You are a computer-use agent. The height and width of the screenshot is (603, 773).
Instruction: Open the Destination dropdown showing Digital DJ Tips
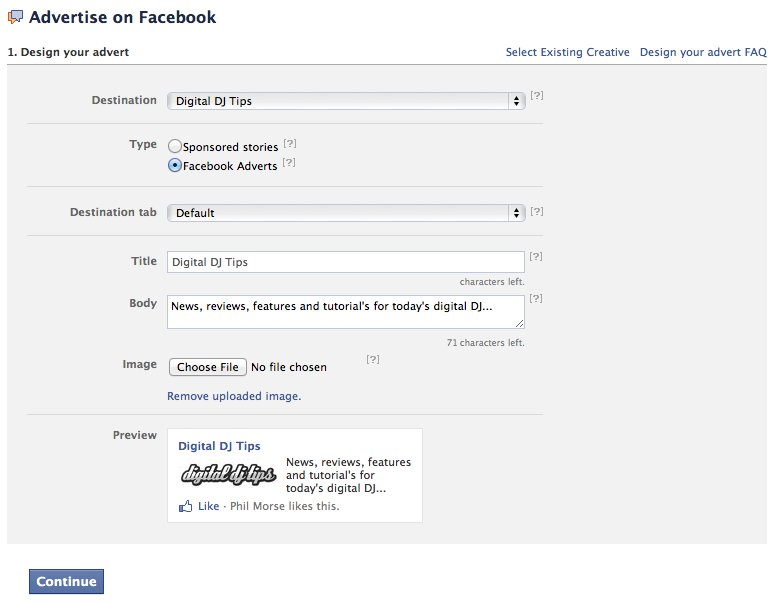(x=346, y=101)
